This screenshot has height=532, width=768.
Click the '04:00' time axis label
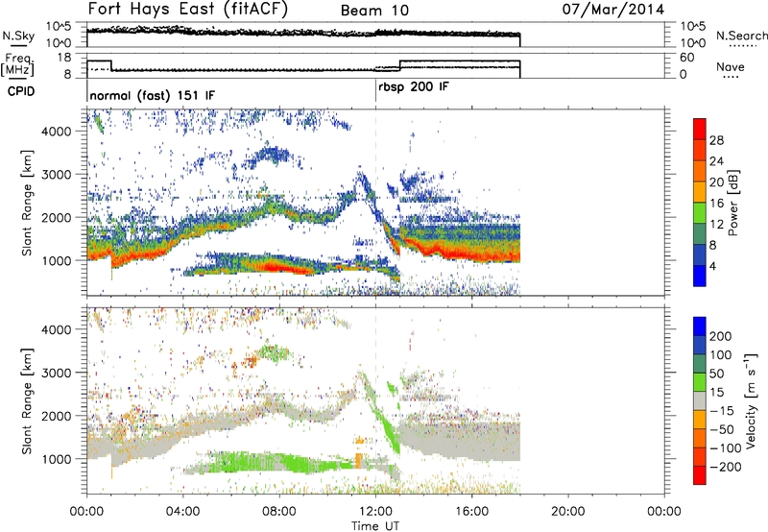coord(183,511)
